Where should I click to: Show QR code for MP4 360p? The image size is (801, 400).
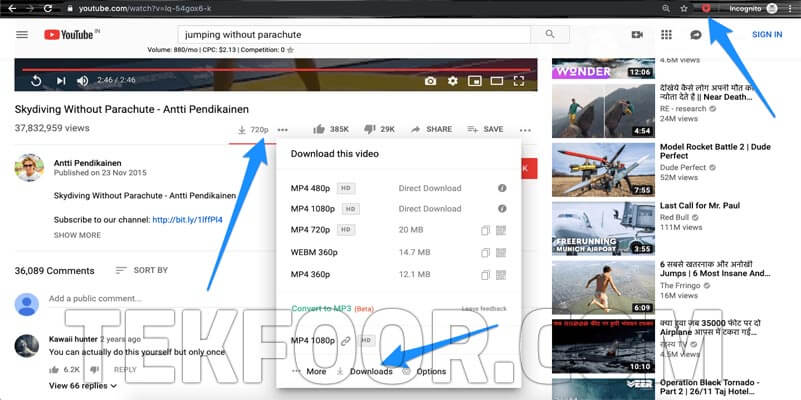[x=501, y=275]
